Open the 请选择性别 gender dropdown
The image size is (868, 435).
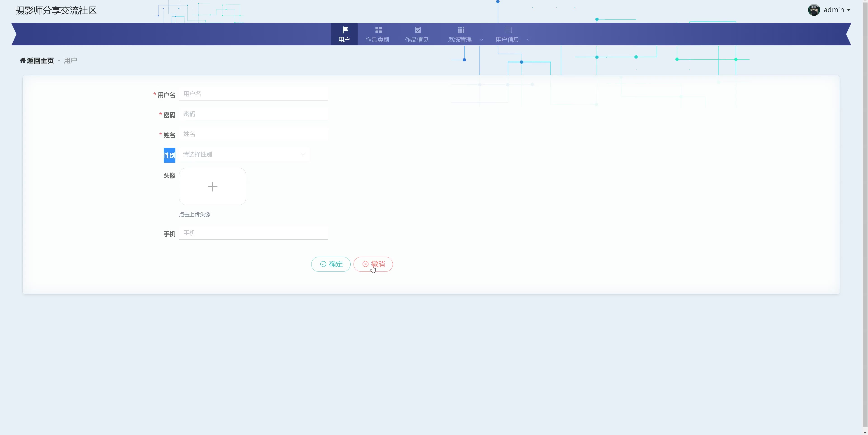(244, 154)
